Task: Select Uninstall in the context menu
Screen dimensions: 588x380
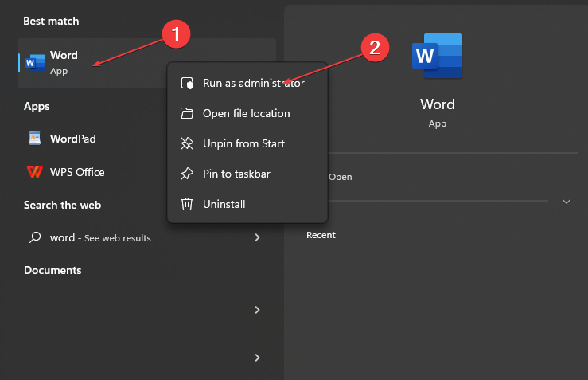Action: [x=247, y=204]
